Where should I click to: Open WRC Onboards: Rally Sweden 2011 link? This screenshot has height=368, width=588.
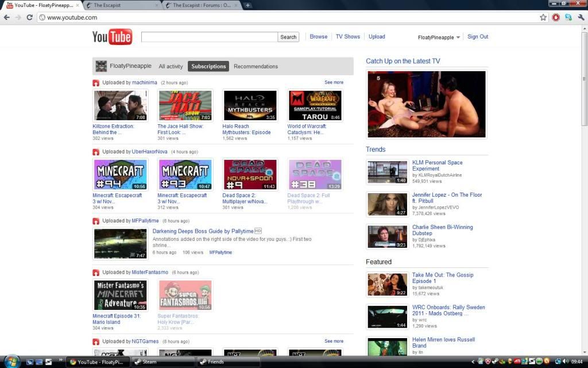(x=448, y=310)
